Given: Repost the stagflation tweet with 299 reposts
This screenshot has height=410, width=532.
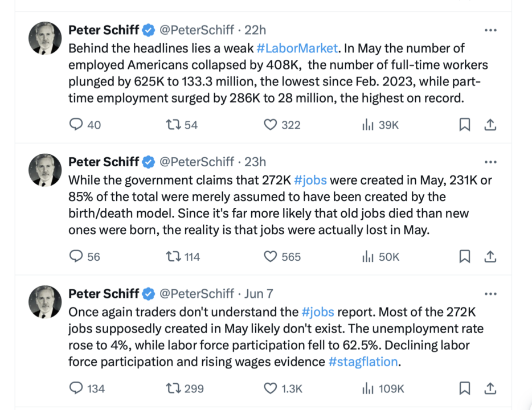Looking at the screenshot, I should 173,388.
